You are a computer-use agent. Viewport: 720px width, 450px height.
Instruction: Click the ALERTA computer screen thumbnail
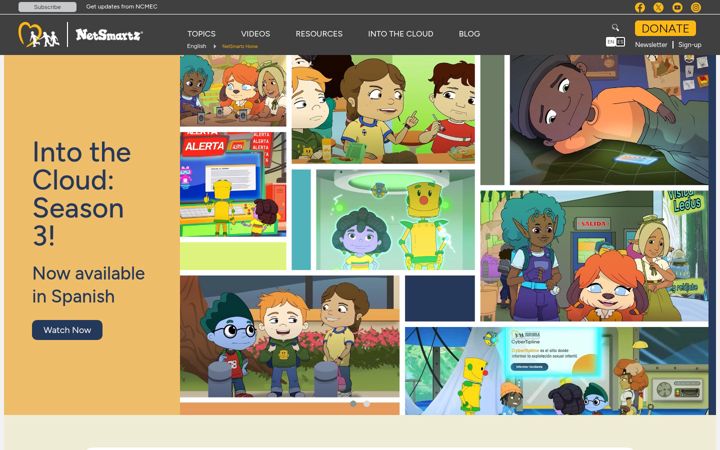[233, 185]
